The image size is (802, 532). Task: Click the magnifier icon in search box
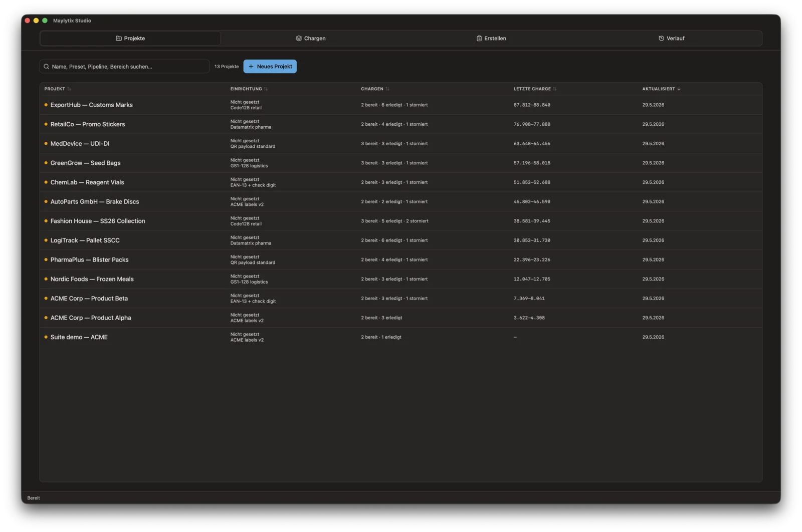click(46, 67)
